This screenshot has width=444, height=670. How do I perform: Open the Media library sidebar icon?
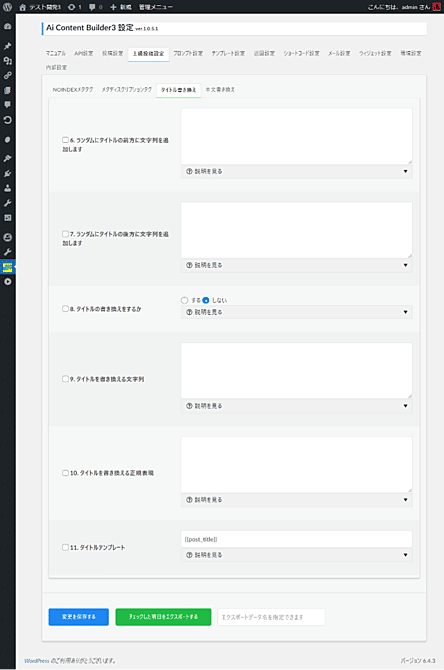pos(8,61)
